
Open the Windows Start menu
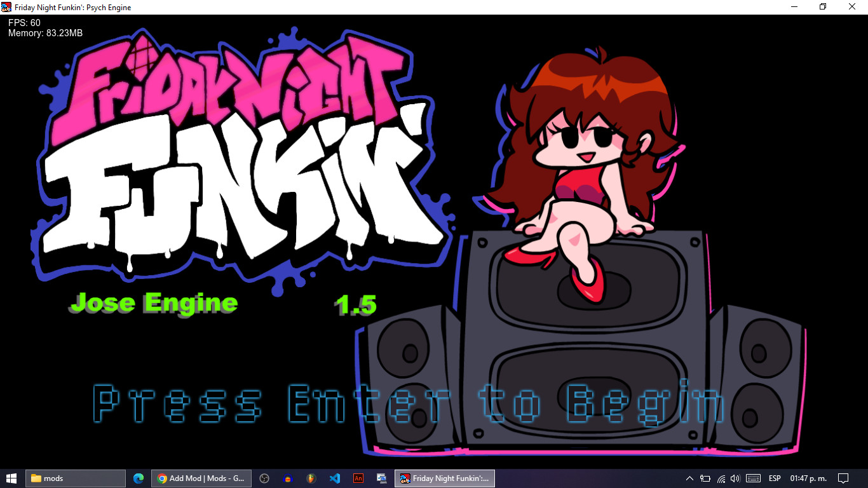point(11,478)
